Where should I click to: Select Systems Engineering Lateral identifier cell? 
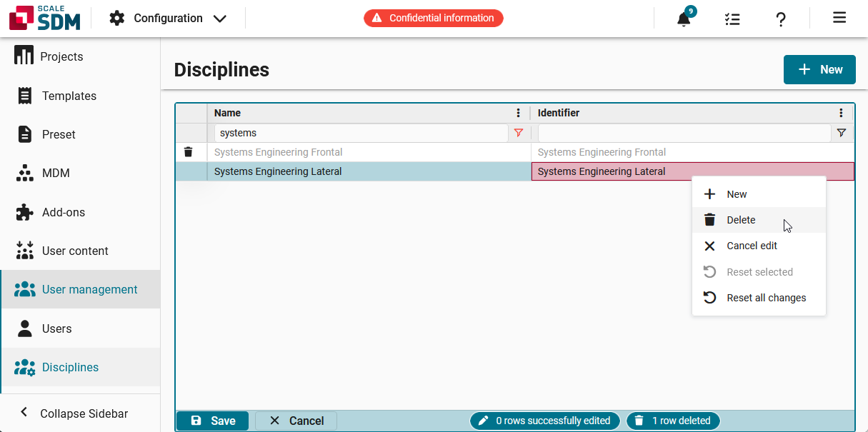pyautogui.click(x=692, y=171)
